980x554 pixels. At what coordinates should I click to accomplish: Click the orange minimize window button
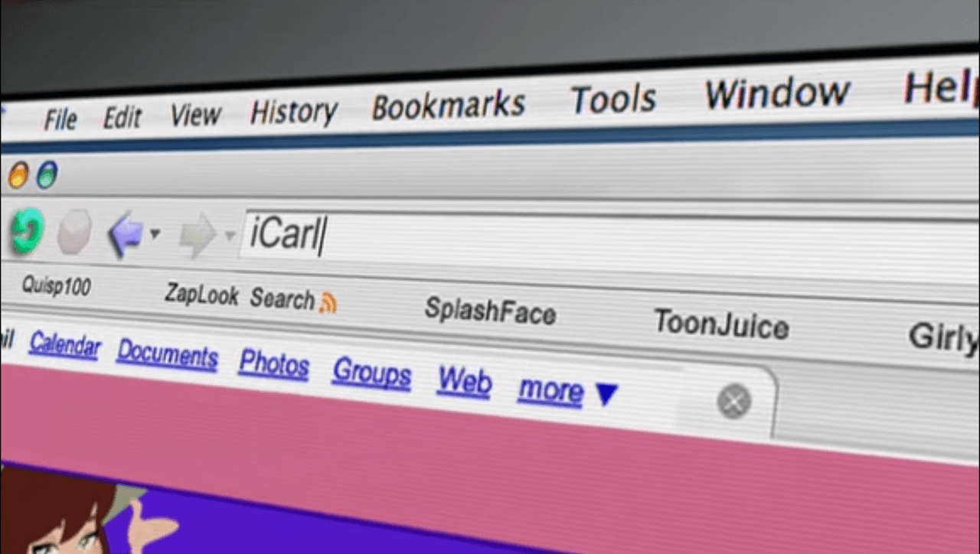click(x=18, y=176)
